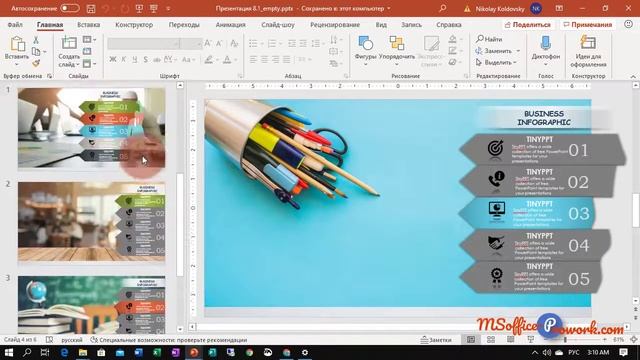Click the Shape Fill paint bucket icon
Viewport: 640px width, 360px height.
(x=452, y=39)
